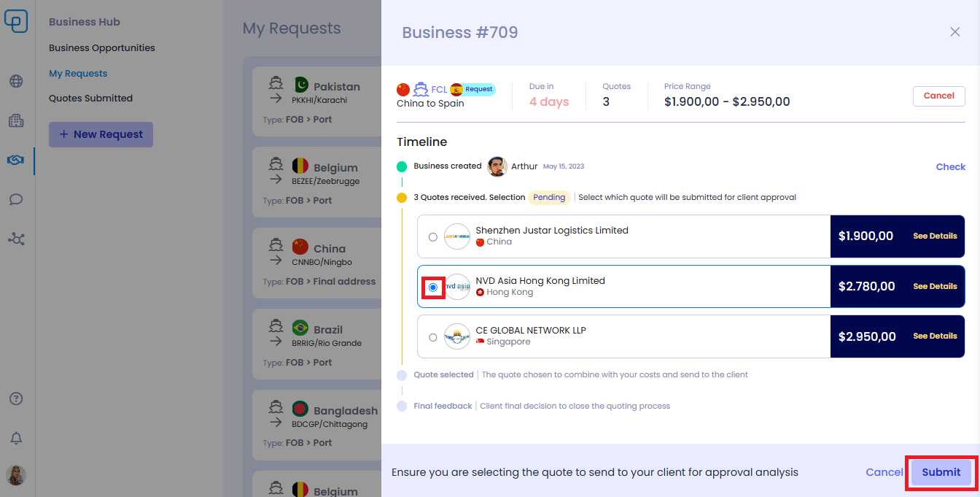980x497 pixels.
Task: Click the Request tag badge
Action: [479, 89]
